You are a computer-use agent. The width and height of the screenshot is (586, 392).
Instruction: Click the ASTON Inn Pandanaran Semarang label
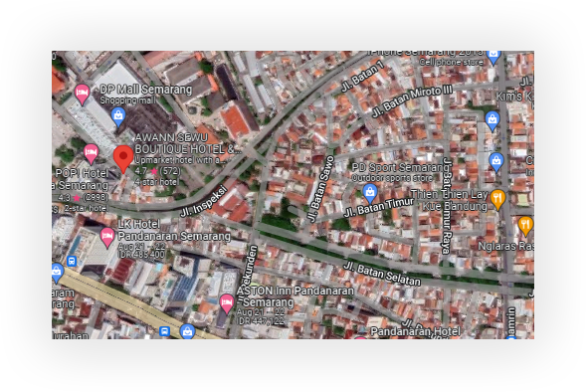295,295
